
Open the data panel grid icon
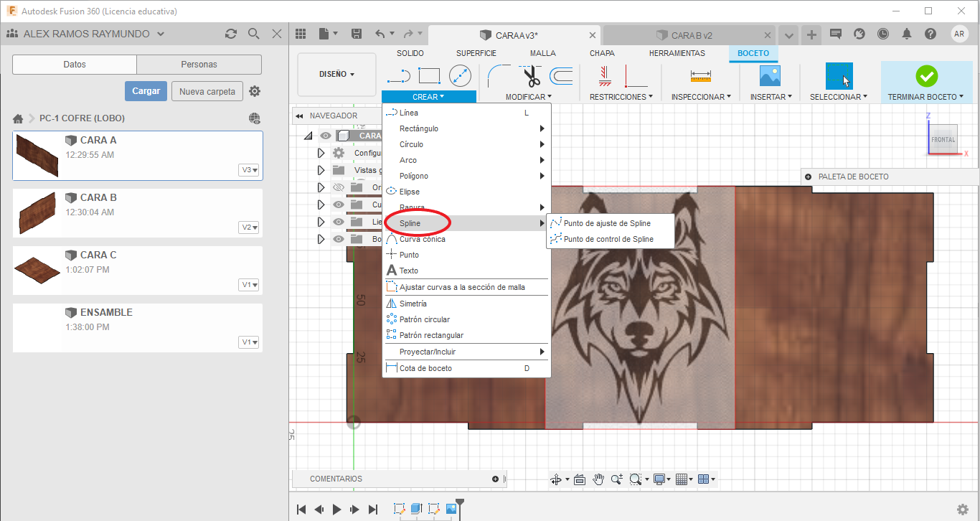pyautogui.click(x=301, y=34)
